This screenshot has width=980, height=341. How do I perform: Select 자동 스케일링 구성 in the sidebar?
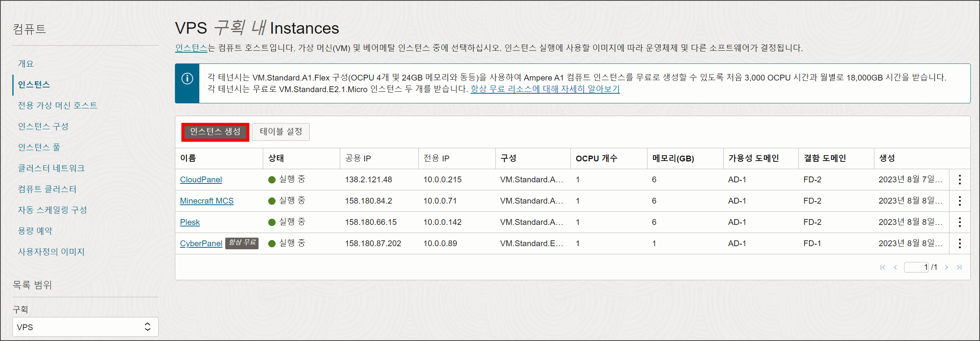[53, 210]
